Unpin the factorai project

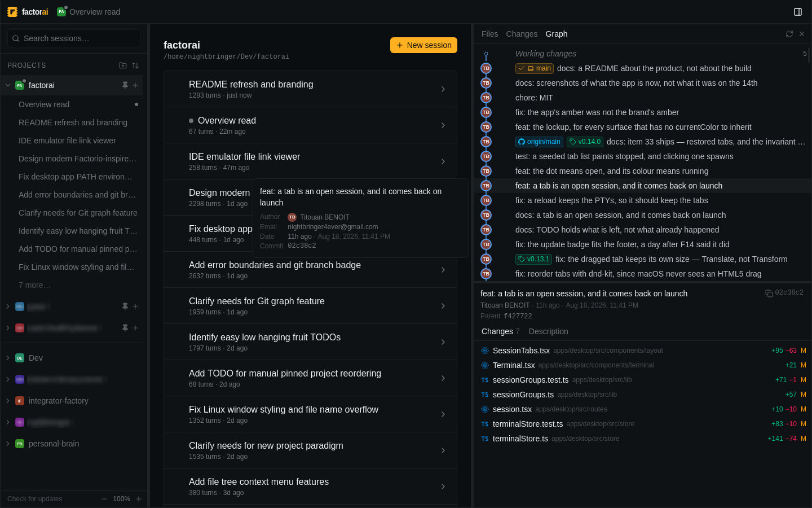pos(125,85)
